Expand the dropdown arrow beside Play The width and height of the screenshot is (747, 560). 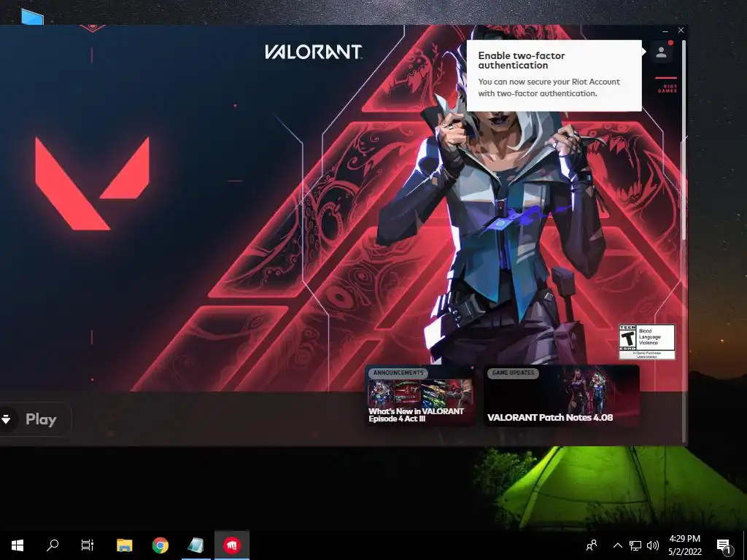coord(6,419)
